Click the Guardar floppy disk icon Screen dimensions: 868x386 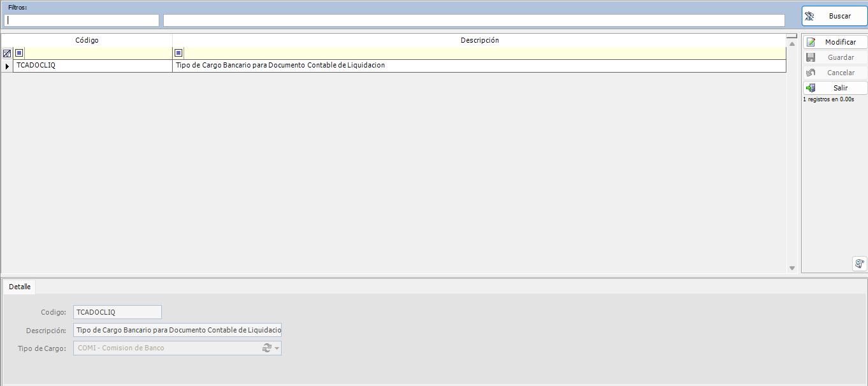point(811,57)
